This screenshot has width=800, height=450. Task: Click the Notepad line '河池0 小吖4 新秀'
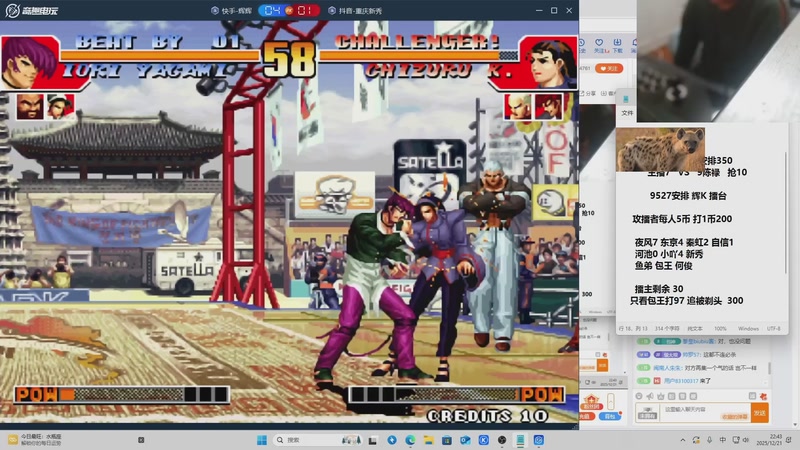669,254
